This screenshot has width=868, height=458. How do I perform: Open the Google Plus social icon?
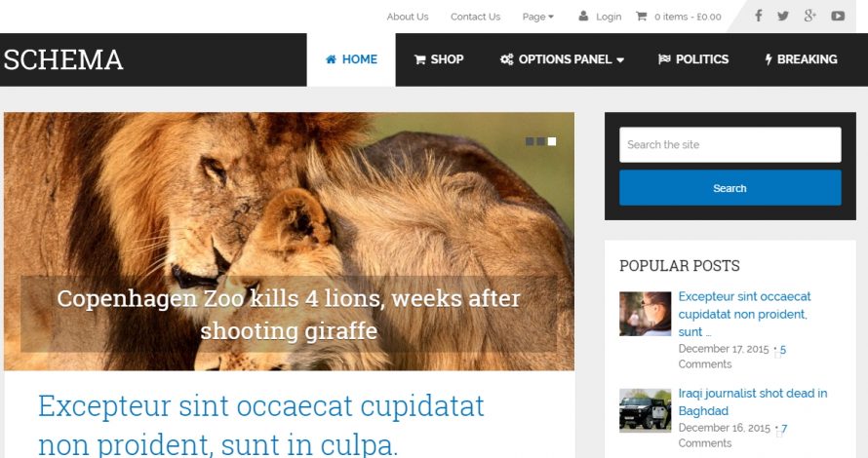point(809,16)
